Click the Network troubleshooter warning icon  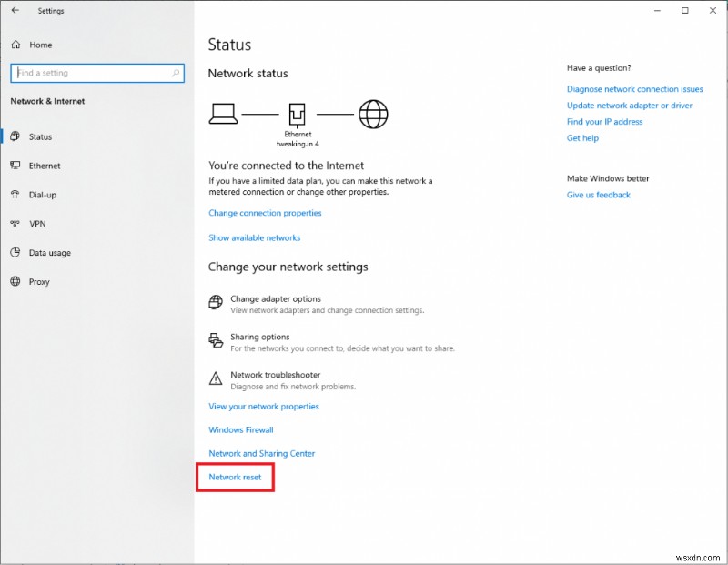pos(216,378)
